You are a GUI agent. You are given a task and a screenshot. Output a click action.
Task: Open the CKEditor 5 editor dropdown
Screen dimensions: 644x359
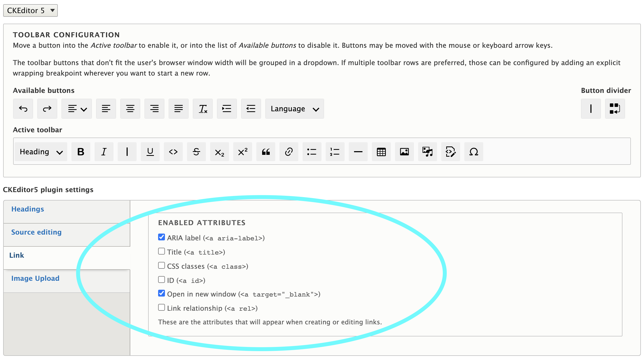coord(30,10)
